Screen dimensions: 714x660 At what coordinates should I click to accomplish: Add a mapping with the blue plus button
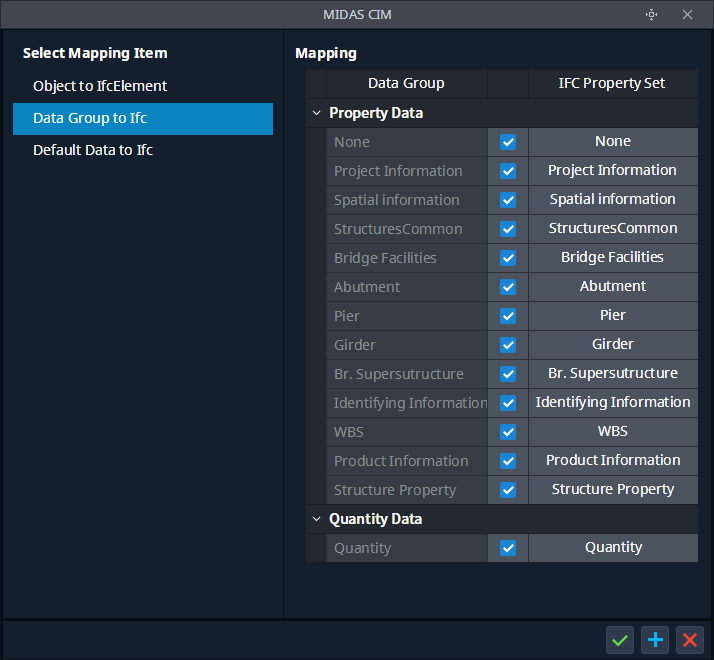(x=655, y=640)
